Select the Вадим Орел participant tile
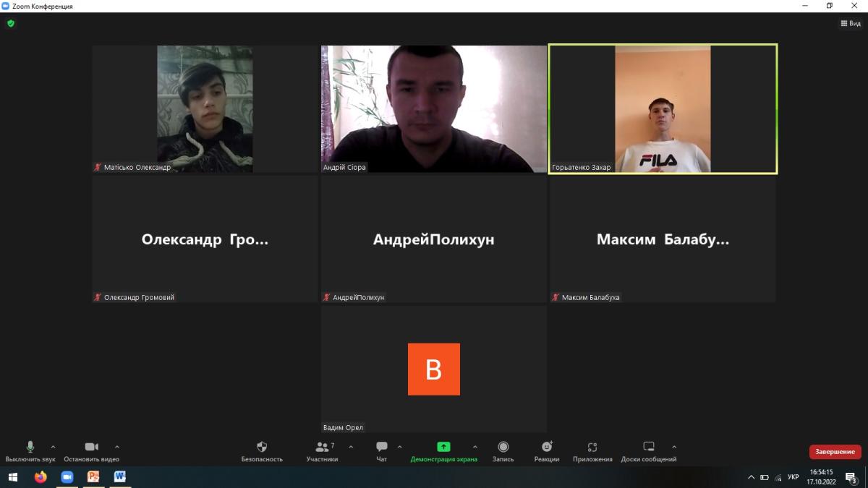 [434, 369]
